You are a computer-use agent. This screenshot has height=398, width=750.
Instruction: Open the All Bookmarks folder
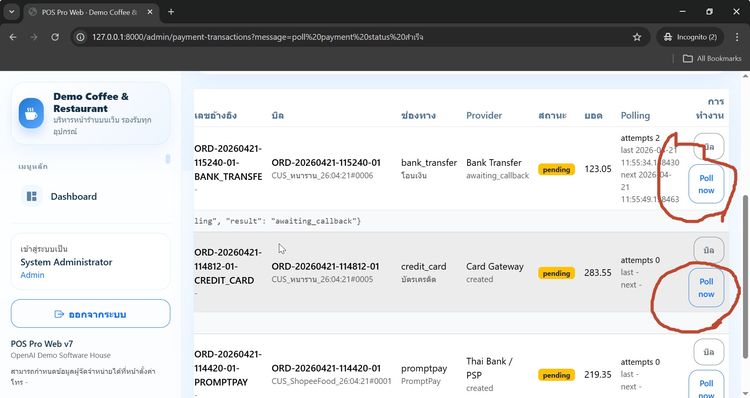[x=712, y=58]
